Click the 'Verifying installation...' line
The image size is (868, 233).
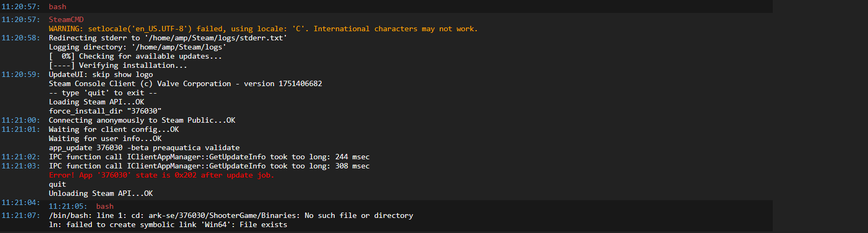118,65
